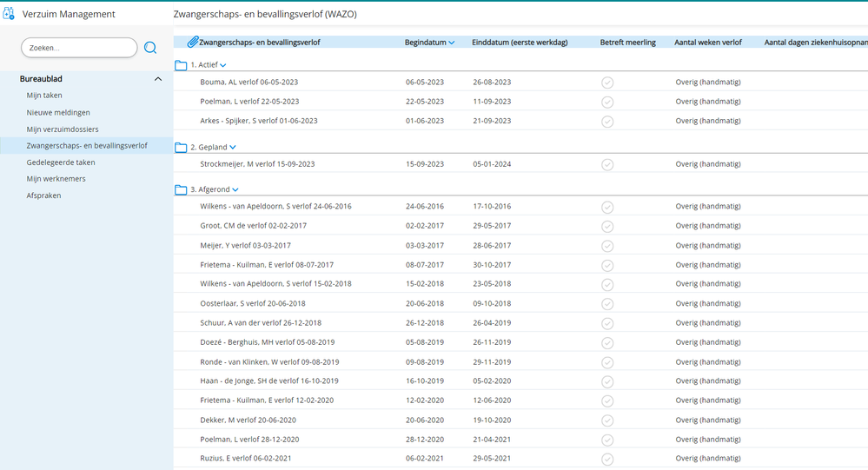This screenshot has height=470, width=868.
Task: Open Gedelegeerde taken in sidebar
Action: point(61,162)
